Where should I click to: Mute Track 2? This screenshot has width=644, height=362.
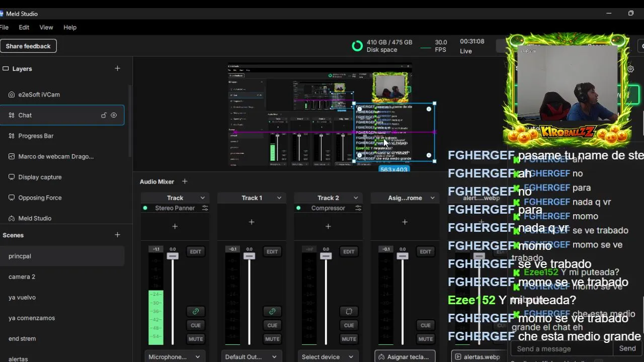[349, 339]
